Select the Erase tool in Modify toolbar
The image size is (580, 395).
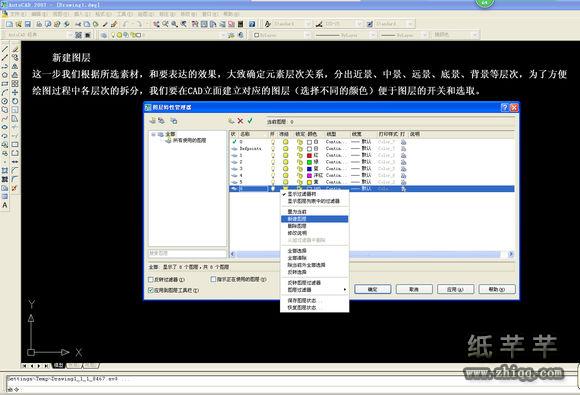click(15, 49)
